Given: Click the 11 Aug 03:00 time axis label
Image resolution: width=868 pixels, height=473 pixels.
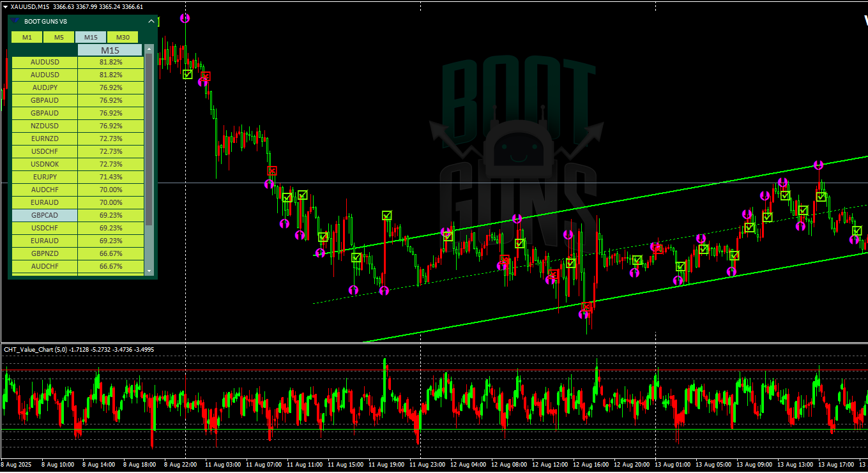Looking at the screenshot, I should (x=223, y=465).
